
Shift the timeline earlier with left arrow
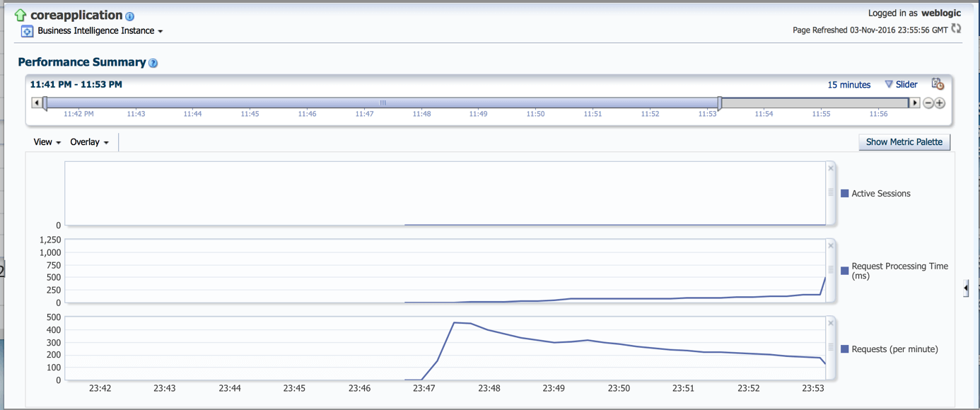37,103
